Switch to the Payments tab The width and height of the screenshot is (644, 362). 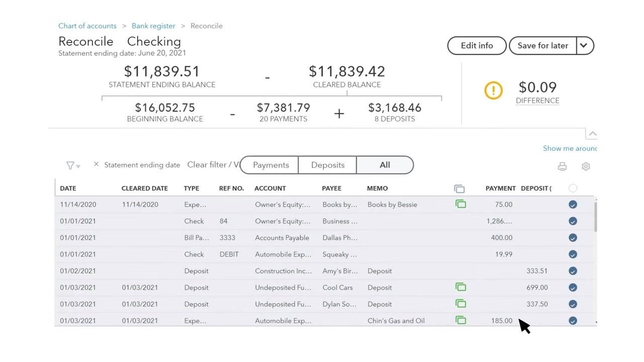pos(271,165)
